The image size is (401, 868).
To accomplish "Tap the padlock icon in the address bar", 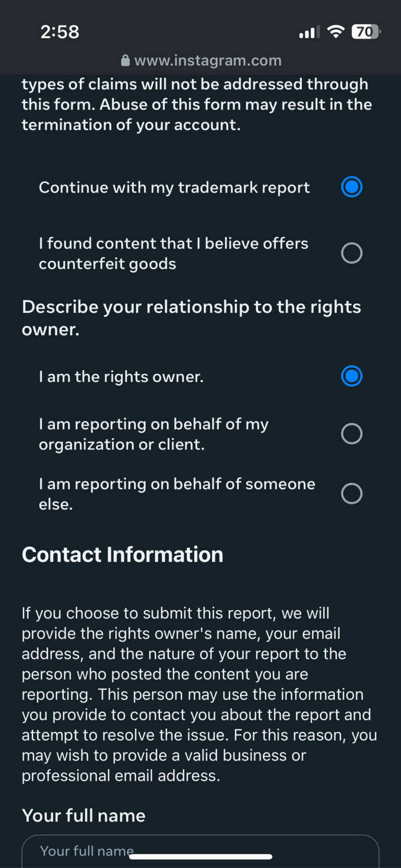I will tap(125, 60).
